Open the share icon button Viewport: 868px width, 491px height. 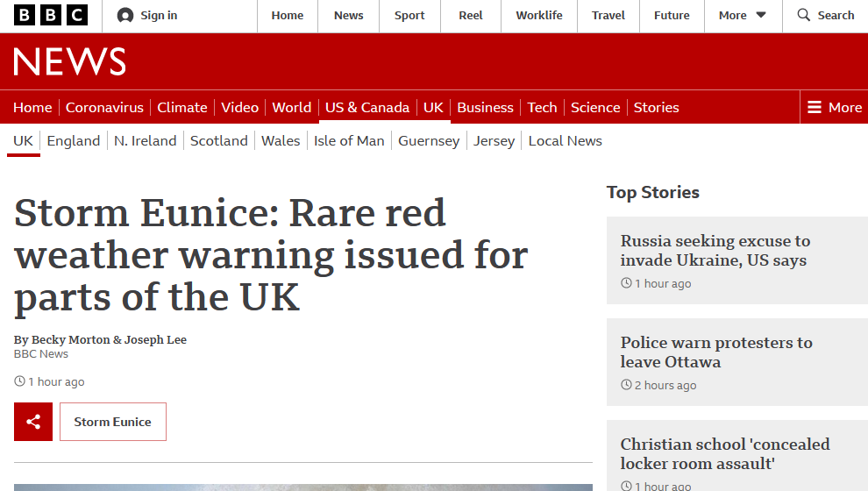click(33, 422)
